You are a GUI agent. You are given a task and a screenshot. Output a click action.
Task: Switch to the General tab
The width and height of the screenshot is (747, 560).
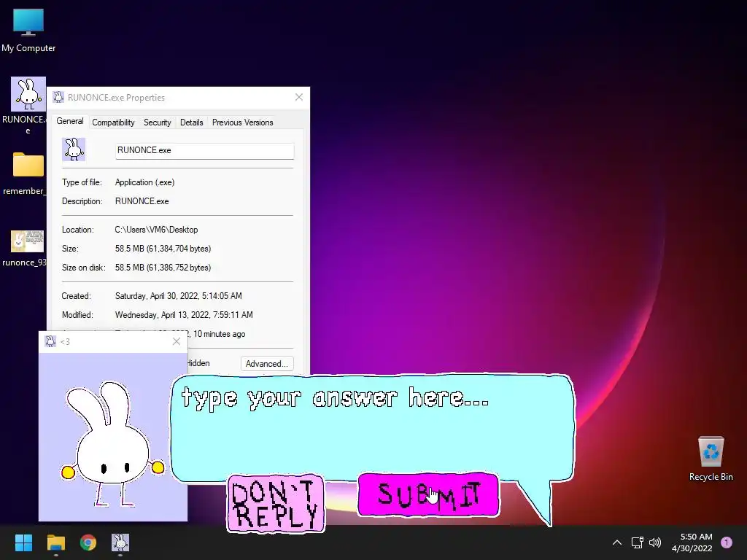(70, 122)
